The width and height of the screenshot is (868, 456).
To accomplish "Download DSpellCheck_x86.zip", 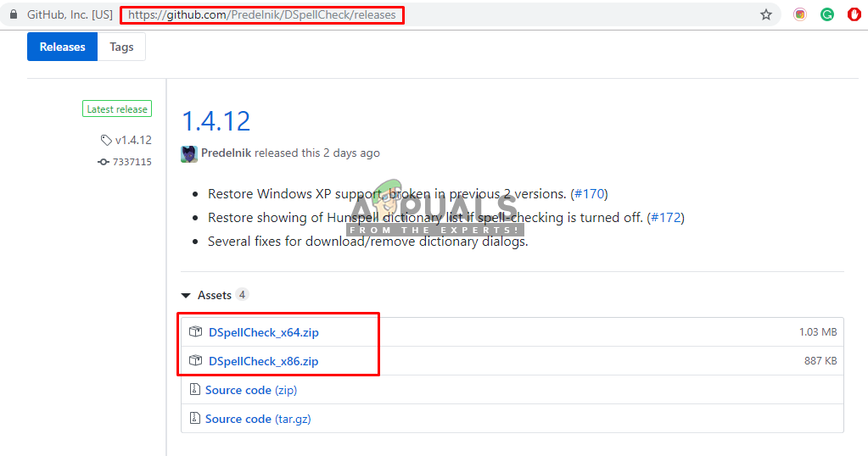I will point(264,361).
